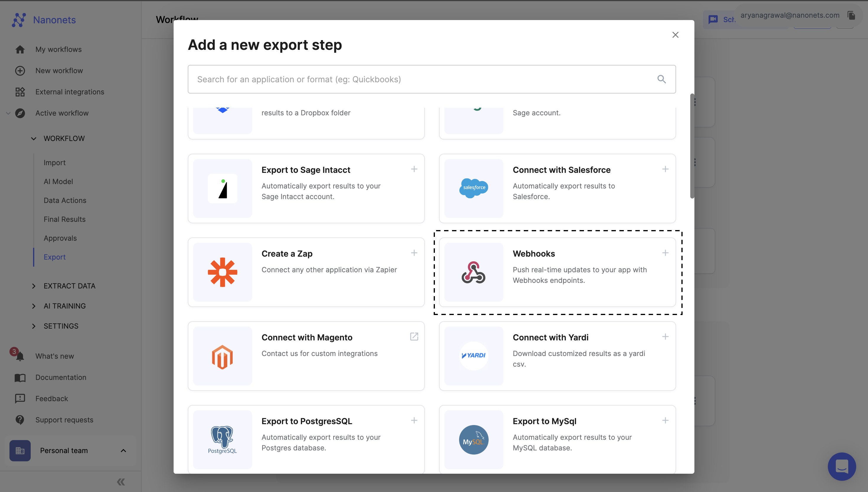
Task: Click the Salesforce cloud logo
Action: point(473,188)
